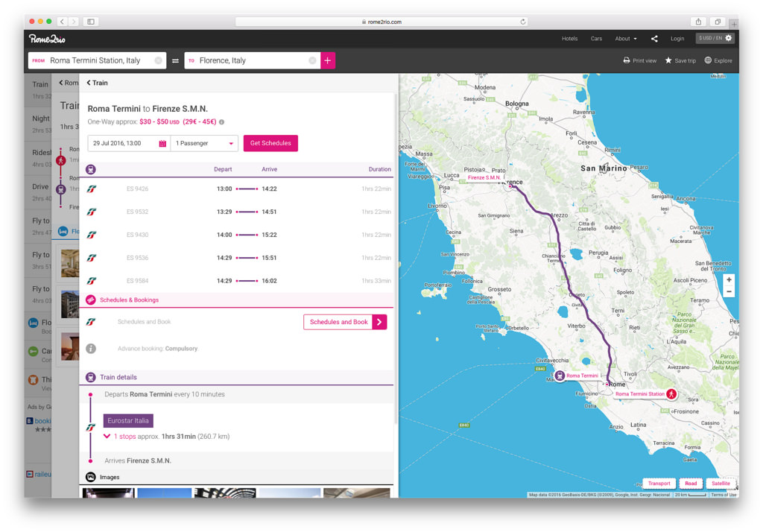Click the date field 29 Jul 2016, 13:00

tap(129, 144)
